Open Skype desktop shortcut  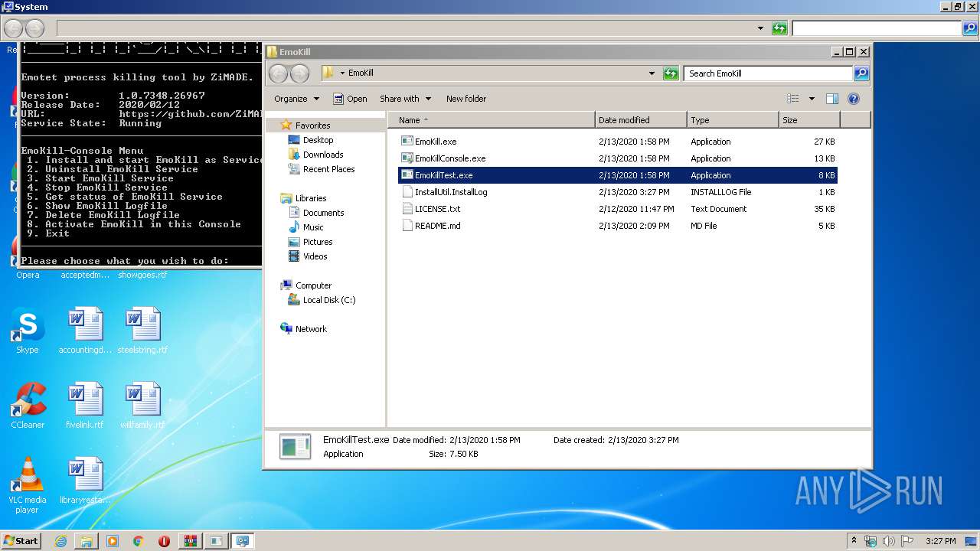click(28, 331)
